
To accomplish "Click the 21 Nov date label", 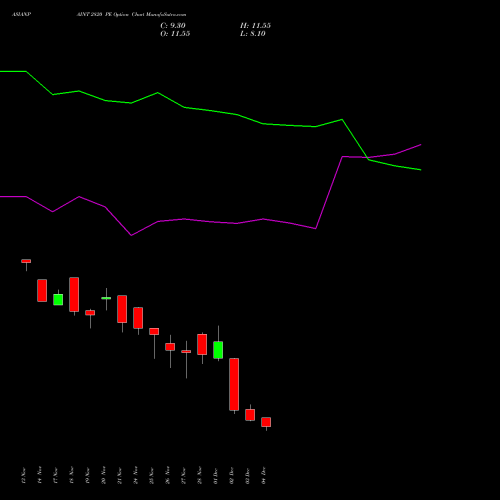I will (120, 475).
